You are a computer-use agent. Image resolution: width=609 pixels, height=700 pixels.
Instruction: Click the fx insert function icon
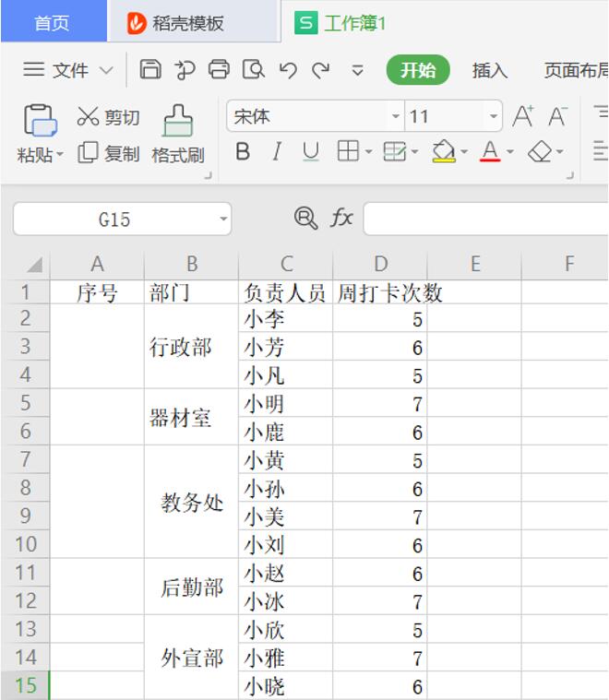[341, 219]
